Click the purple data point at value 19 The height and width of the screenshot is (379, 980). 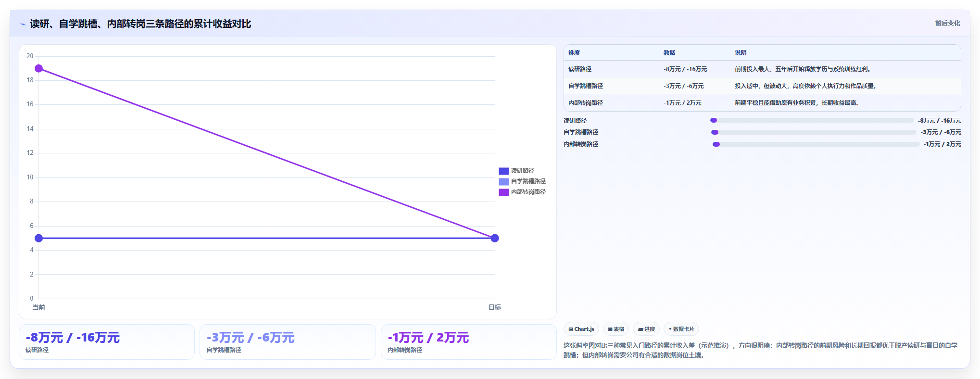(39, 69)
